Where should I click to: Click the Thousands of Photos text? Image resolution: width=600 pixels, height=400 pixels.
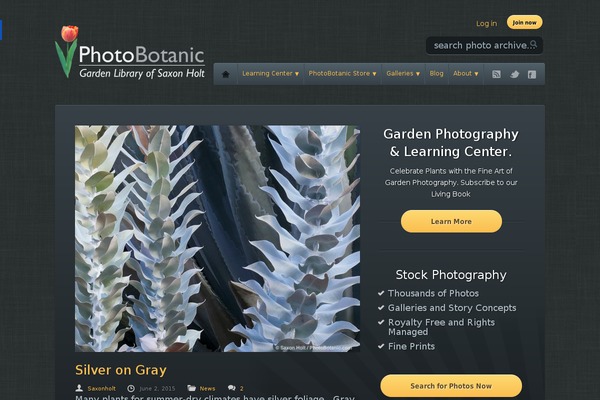click(x=433, y=293)
